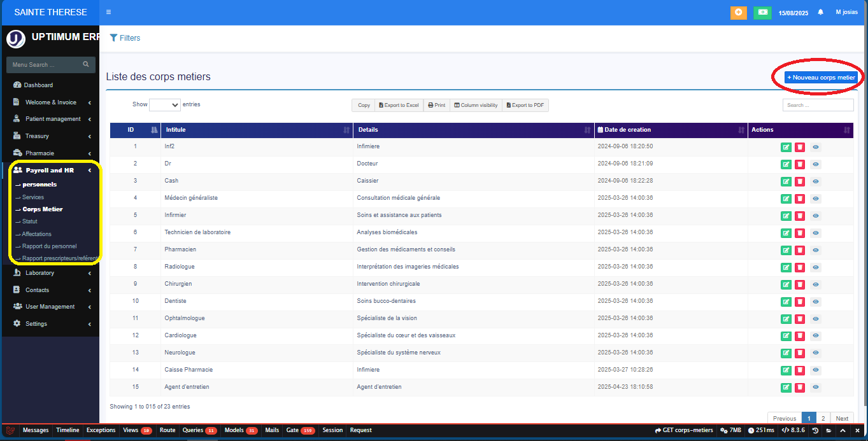
Task: Expand the Pharmacie sidebar menu
Action: pyautogui.click(x=50, y=153)
